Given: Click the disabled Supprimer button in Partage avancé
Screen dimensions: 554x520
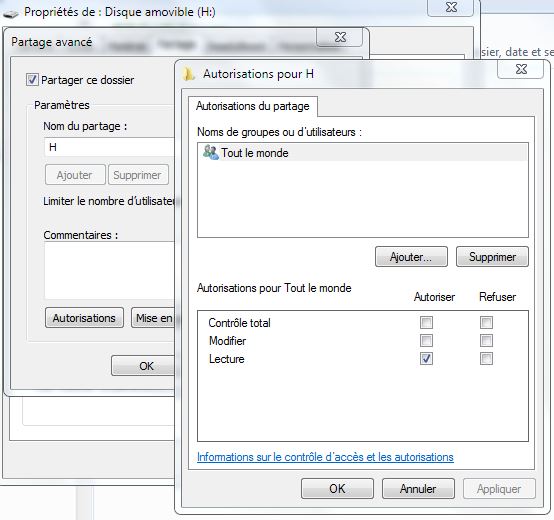Looking at the screenshot, I should 138,175.
